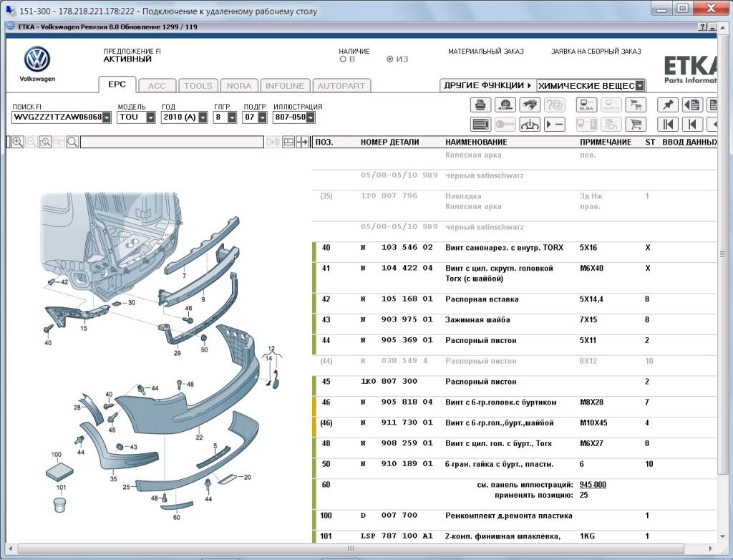This screenshot has width=733, height=560.
Task: Click the plain magnifier search icon
Action: point(72,142)
